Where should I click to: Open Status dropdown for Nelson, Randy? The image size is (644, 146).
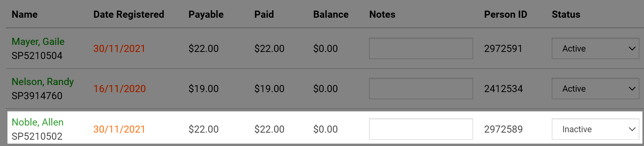tap(595, 89)
